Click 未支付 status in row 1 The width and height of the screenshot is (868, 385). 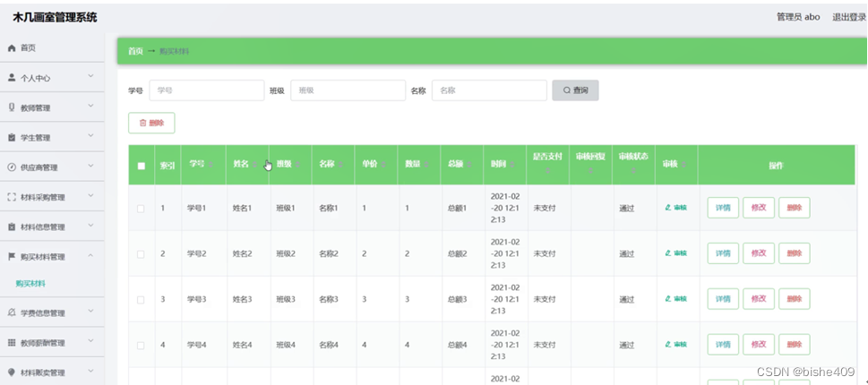[544, 208]
